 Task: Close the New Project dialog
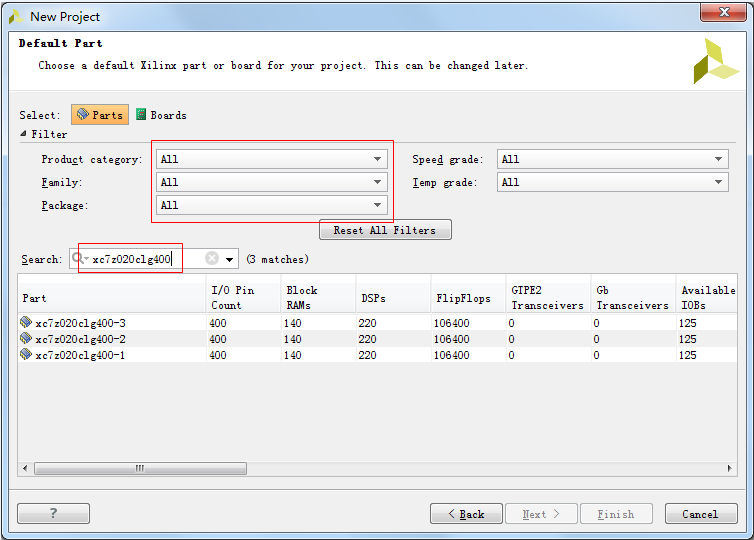click(x=725, y=13)
